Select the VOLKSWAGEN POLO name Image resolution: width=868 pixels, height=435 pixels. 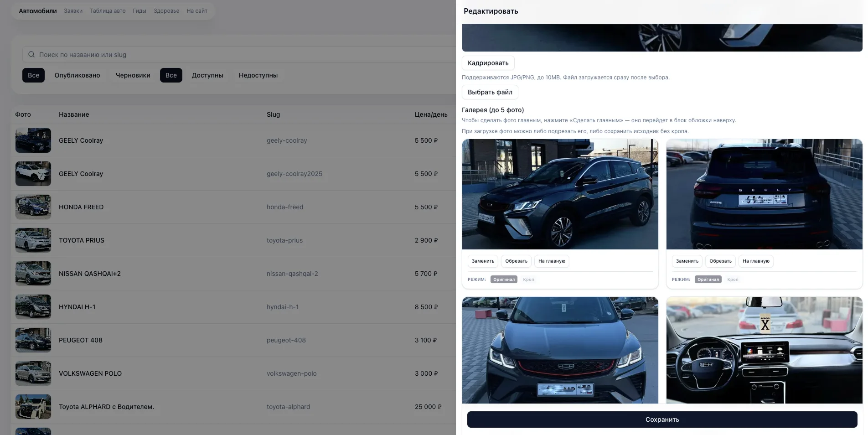click(x=90, y=373)
